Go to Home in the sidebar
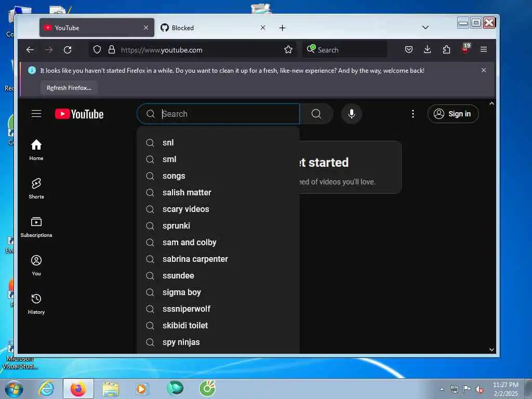 [x=36, y=150]
